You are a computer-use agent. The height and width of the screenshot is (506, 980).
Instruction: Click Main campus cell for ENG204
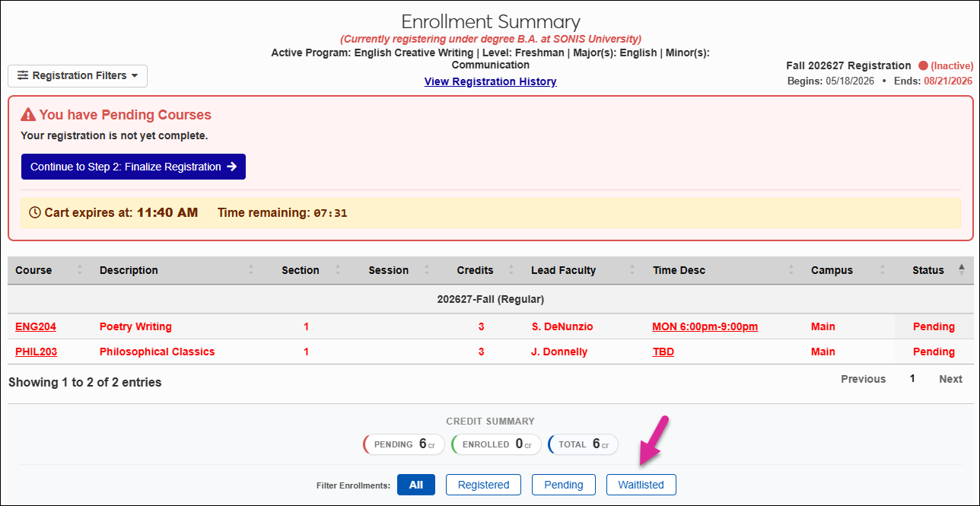tap(823, 326)
